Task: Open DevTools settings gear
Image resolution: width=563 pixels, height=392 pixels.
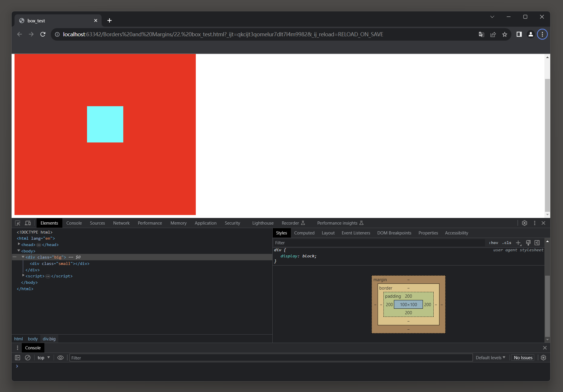Action: point(524,223)
